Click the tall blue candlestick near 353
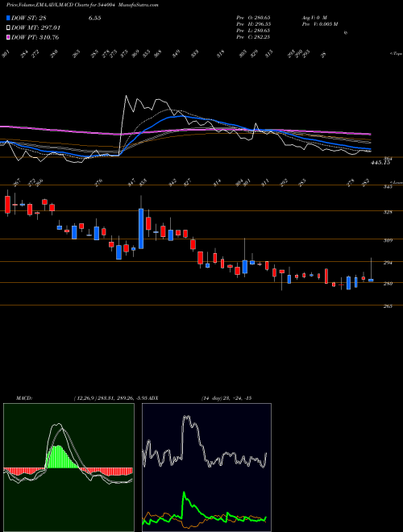Image resolution: width=403 pixels, height=532 pixels. tap(141, 229)
